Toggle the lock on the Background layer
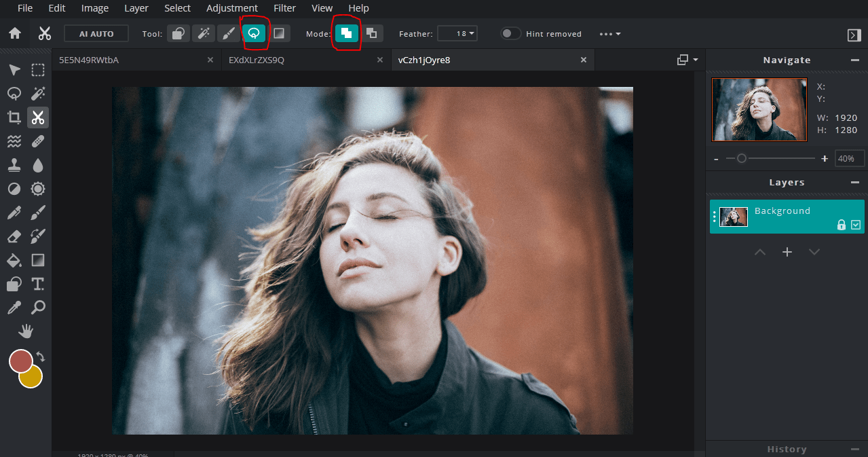The image size is (868, 457). click(842, 225)
